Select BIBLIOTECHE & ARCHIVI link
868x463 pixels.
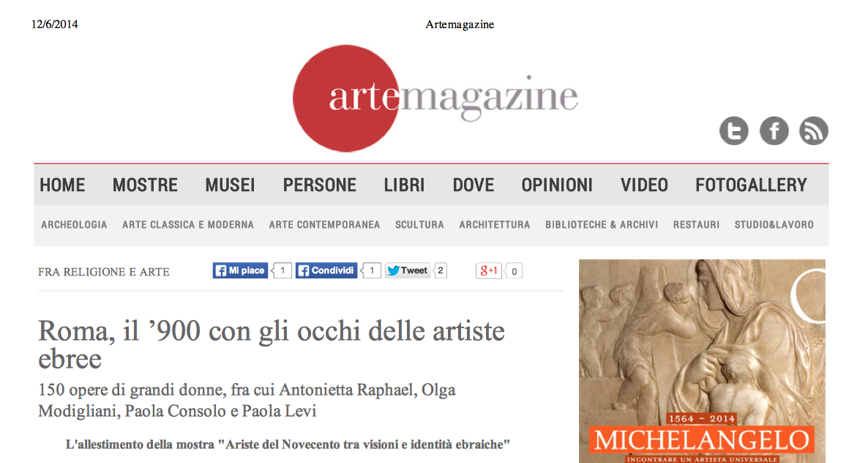[x=602, y=225]
